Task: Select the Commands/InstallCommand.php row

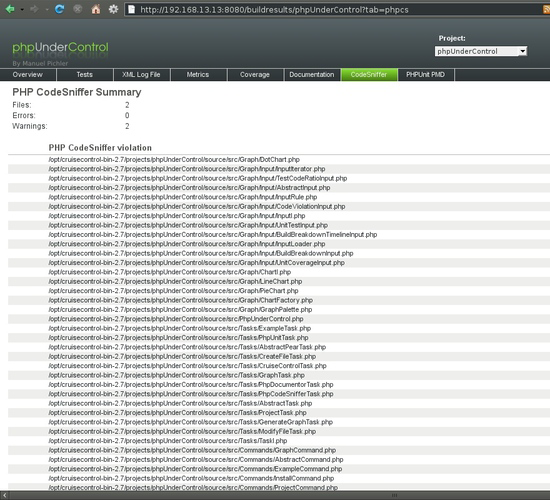Action: [x=279, y=479]
